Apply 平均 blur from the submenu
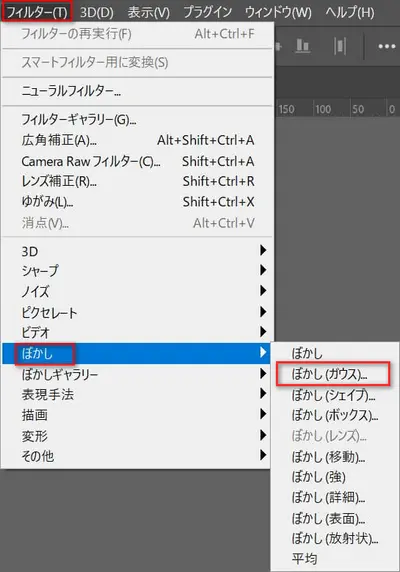Image resolution: width=400 pixels, height=572 pixels. click(x=335, y=559)
